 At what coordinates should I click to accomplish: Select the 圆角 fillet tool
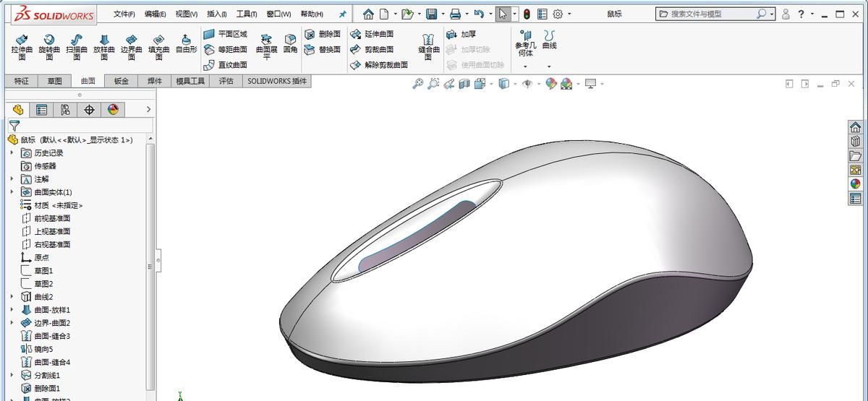[x=290, y=44]
